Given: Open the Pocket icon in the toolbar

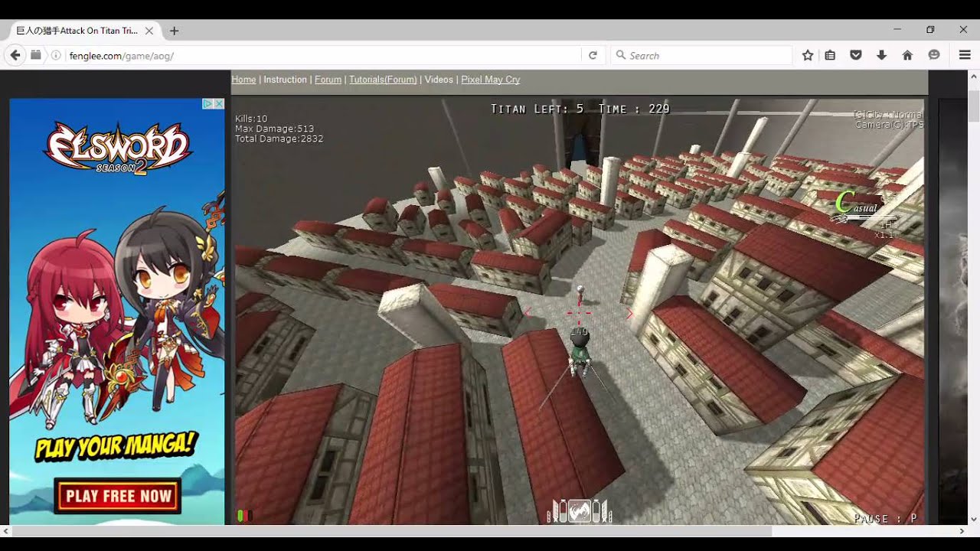Looking at the screenshot, I should [x=856, y=55].
